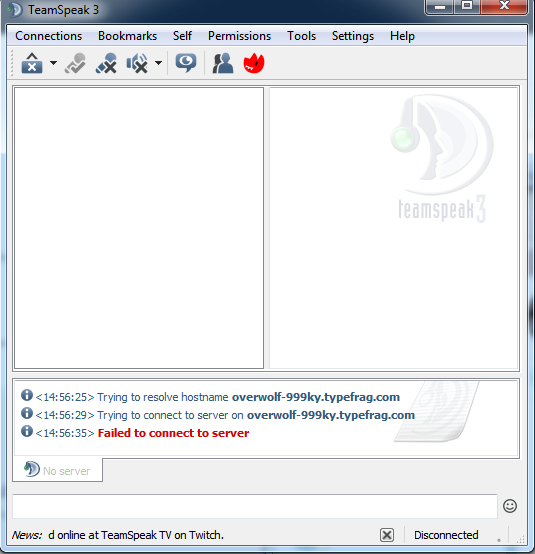Click the Failed to connect to server message

[x=173, y=433]
